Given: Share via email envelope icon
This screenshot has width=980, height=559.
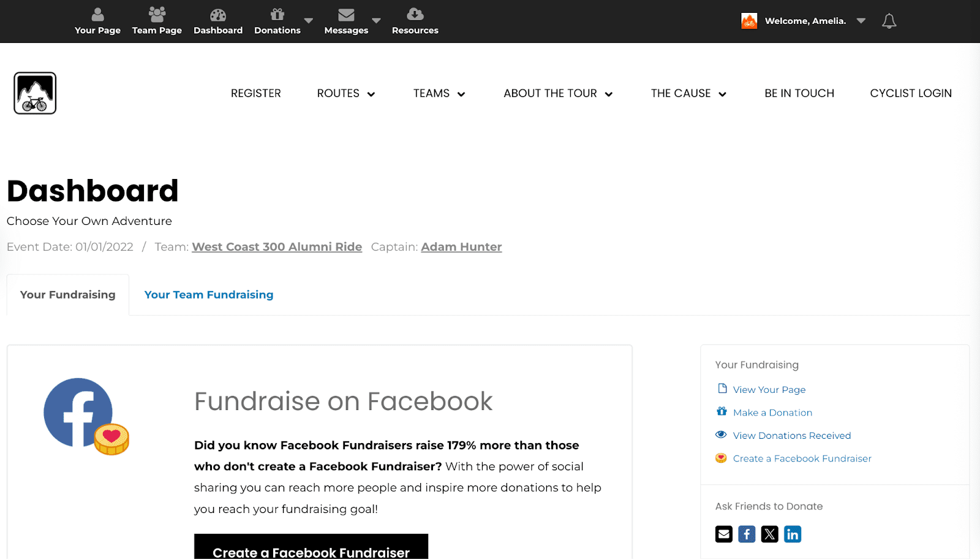Looking at the screenshot, I should 723,534.
